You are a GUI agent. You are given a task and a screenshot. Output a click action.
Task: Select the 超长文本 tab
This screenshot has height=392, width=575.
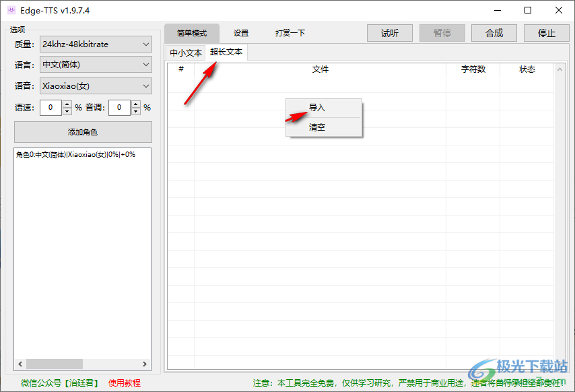pos(226,52)
